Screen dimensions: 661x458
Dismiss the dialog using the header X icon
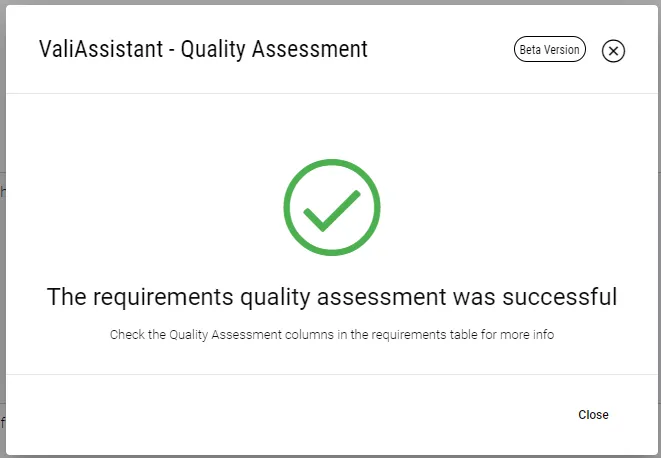pyautogui.click(x=613, y=51)
